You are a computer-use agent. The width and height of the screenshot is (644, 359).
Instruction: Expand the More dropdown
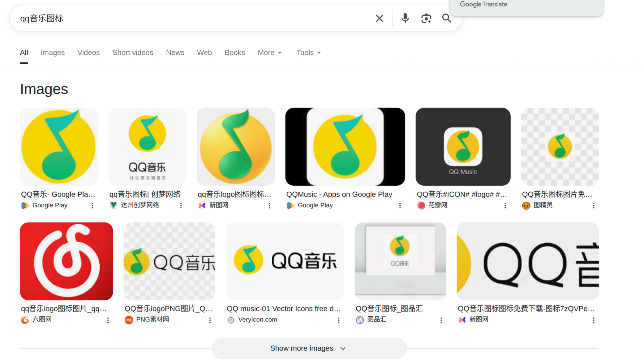pos(269,53)
